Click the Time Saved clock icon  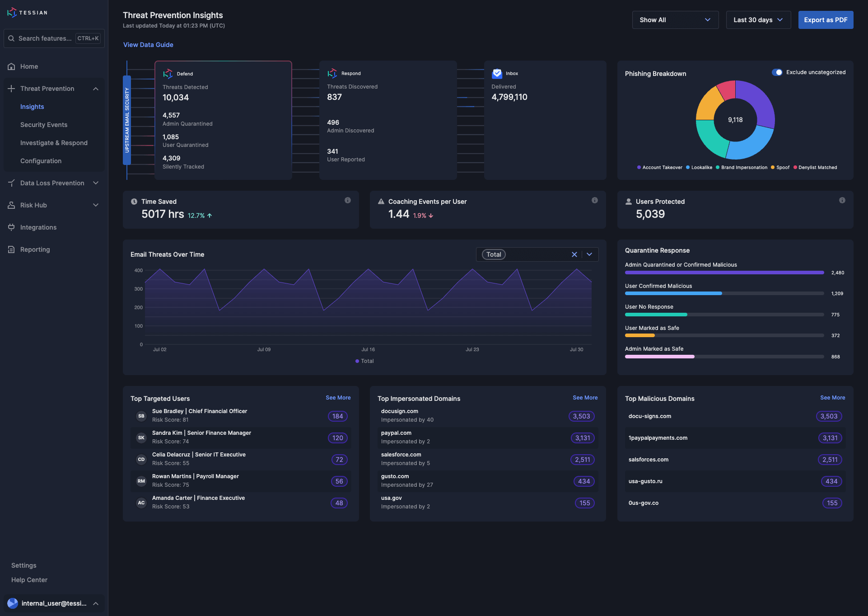[x=134, y=202]
